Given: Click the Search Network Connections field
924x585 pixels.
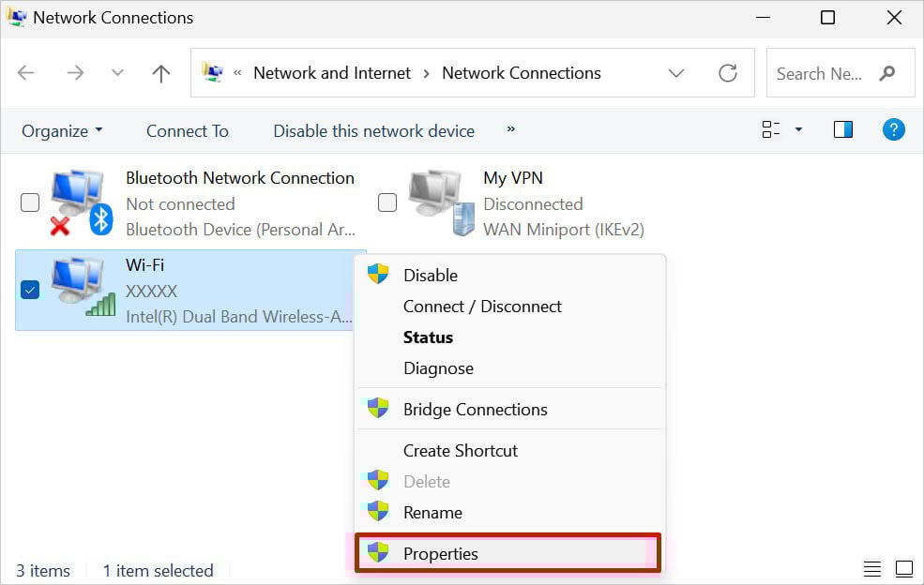Looking at the screenshot, I should (821, 73).
